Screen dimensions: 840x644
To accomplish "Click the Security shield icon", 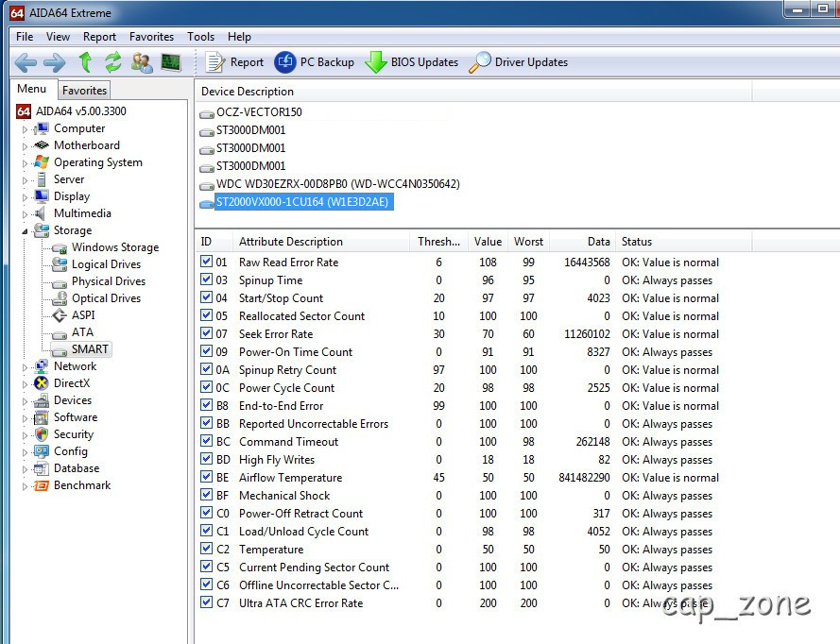I will [42, 434].
